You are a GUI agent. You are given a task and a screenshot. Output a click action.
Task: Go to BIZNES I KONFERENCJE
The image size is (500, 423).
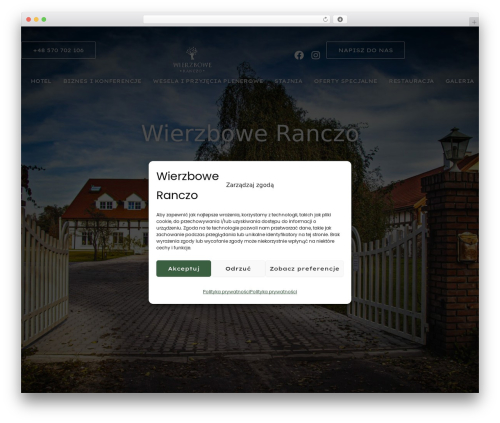tap(102, 81)
